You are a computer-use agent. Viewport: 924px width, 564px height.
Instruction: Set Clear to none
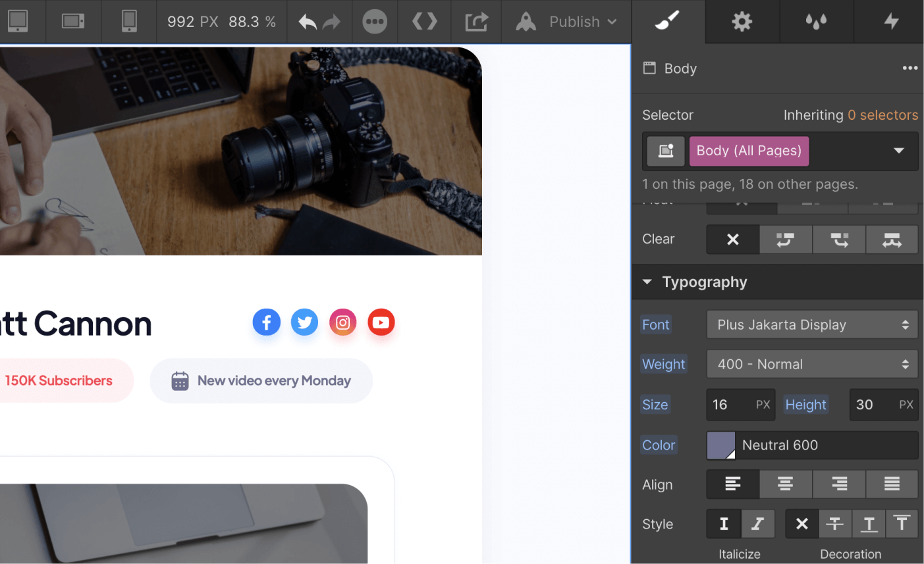pos(733,240)
